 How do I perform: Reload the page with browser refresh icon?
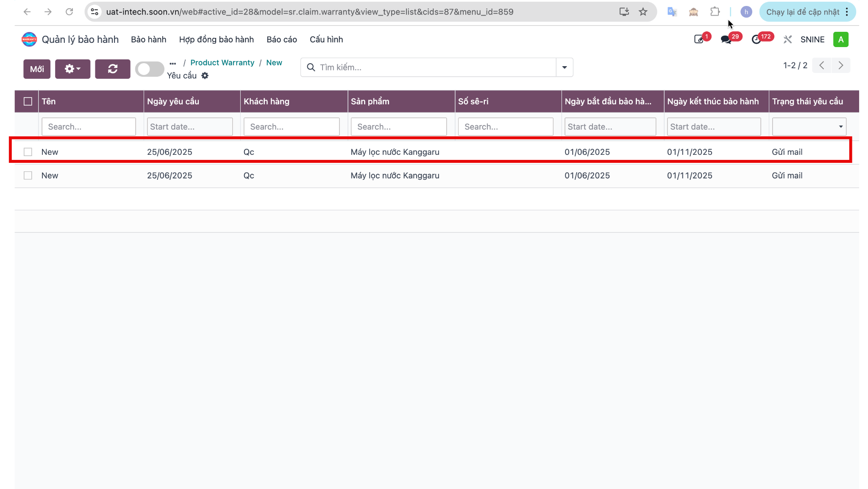70,12
